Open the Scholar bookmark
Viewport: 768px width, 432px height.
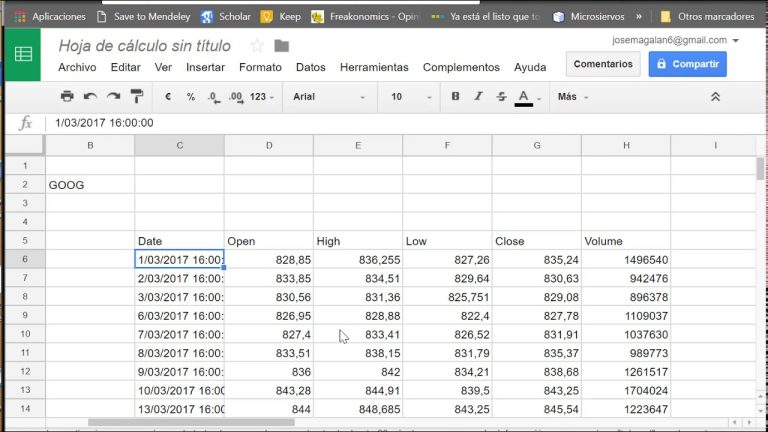point(226,17)
